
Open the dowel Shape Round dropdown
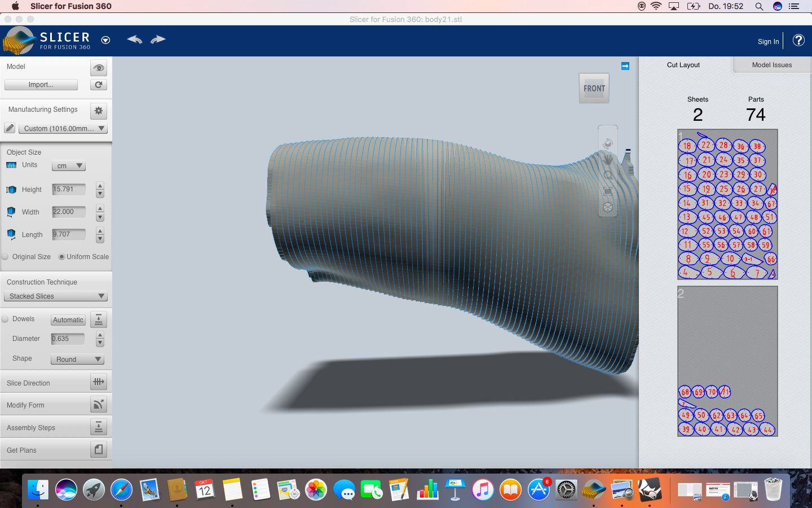(x=77, y=360)
